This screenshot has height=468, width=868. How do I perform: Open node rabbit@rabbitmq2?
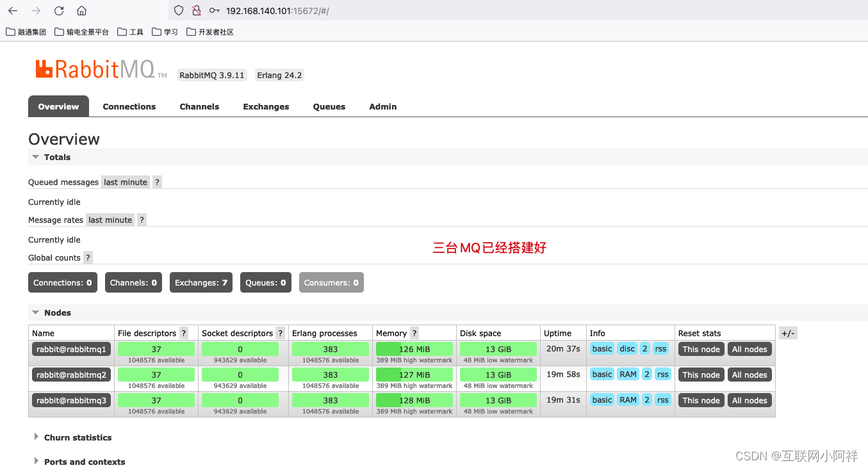tap(72, 375)
